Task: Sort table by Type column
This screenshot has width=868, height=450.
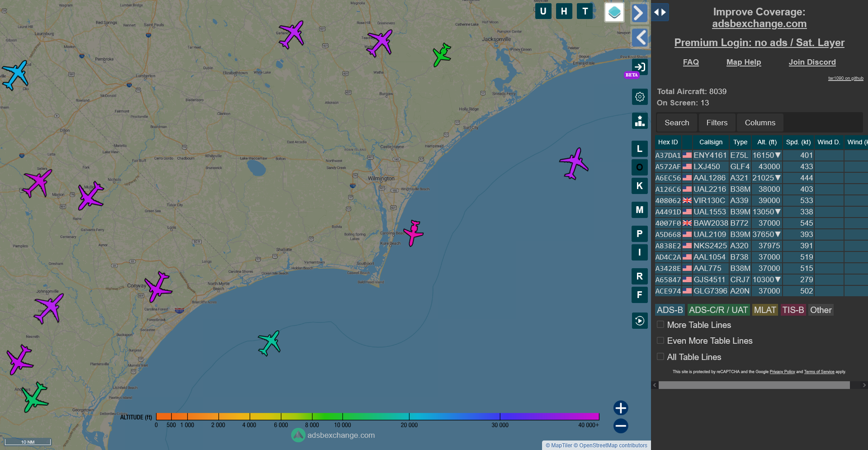Action: (740, 142)
